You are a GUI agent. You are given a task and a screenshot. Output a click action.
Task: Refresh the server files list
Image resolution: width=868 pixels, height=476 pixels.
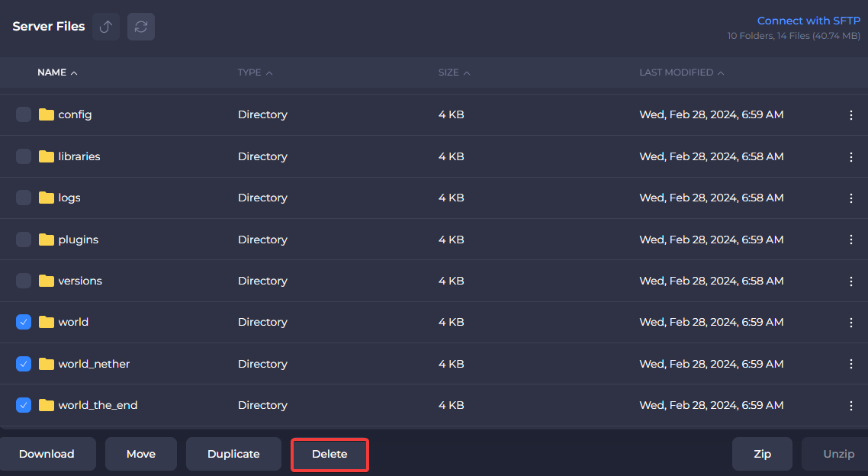point(141,27)
